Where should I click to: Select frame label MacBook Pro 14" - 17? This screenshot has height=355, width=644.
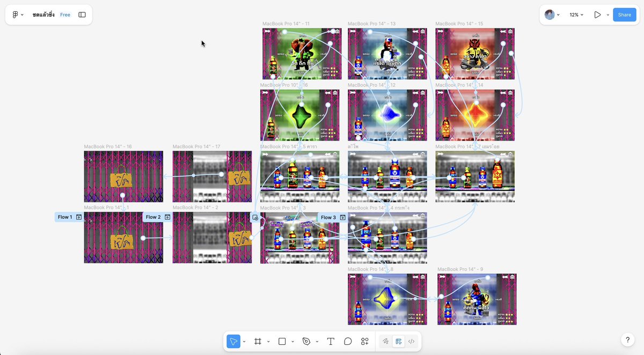point(196,146)
